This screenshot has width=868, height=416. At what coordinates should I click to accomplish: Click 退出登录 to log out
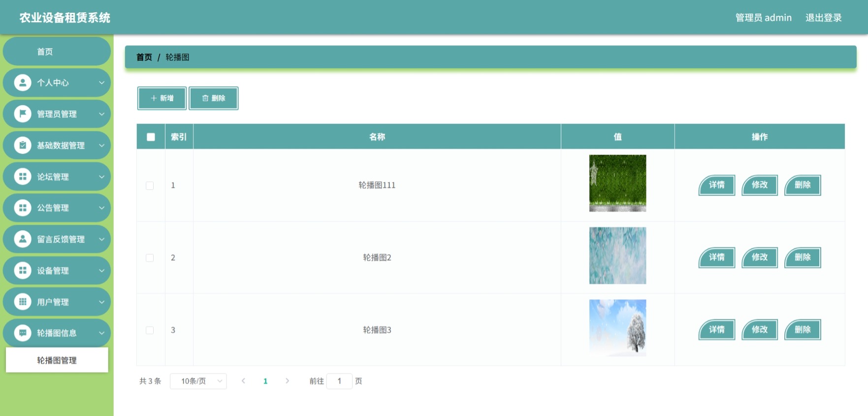point(823,18)
